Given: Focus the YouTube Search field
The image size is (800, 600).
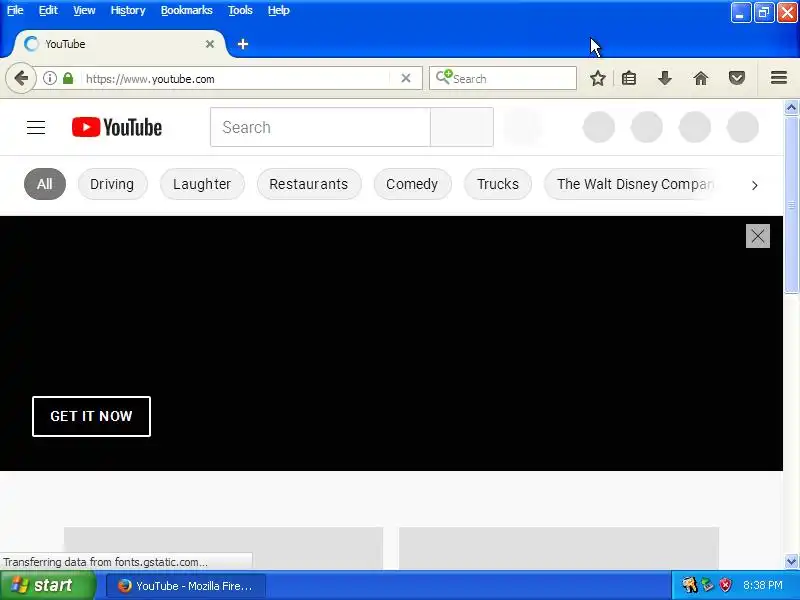Looking at the screenshot, I should (320, 127).
